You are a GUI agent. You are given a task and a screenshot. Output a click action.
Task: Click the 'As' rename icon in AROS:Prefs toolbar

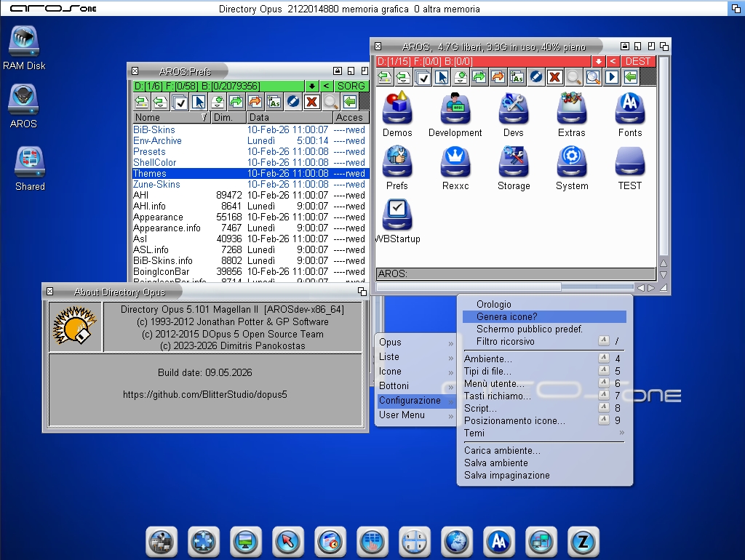274,102
